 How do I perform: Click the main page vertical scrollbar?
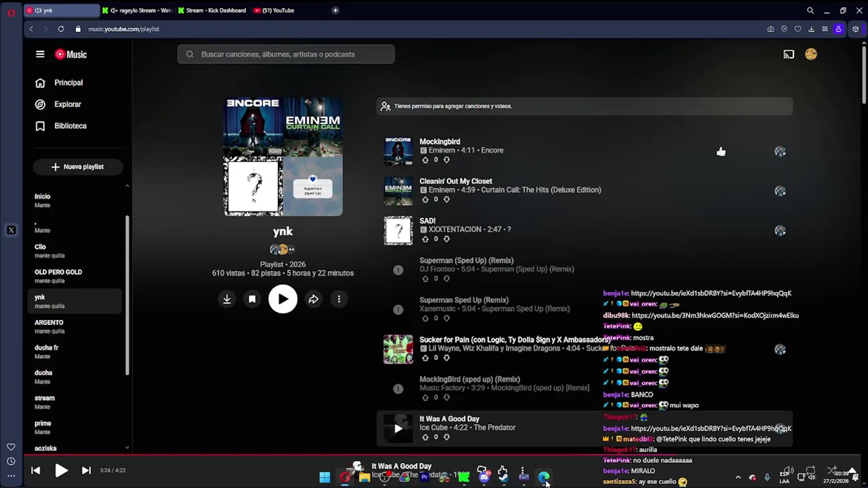pyautogui.click(x=865, y=75)
